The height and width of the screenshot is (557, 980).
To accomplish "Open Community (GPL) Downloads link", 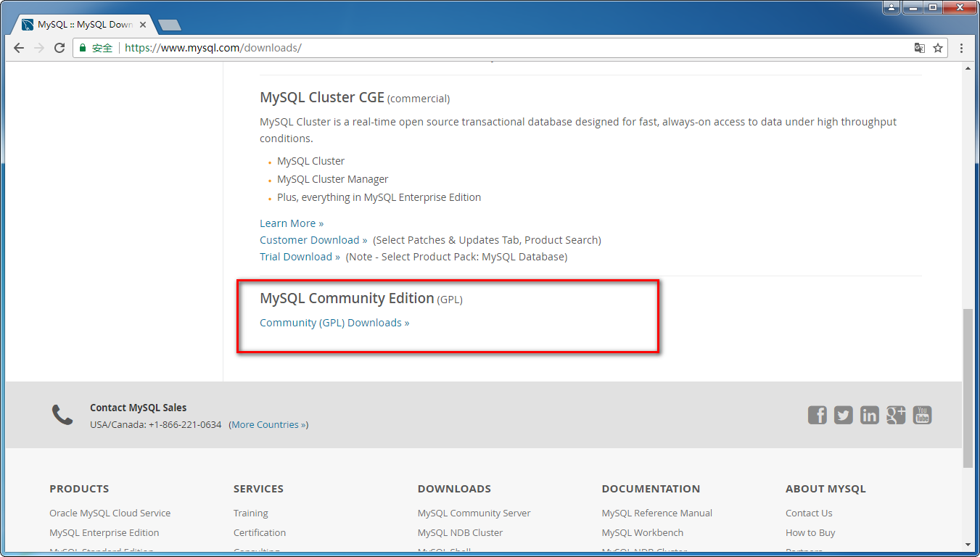I will (334, 323).
